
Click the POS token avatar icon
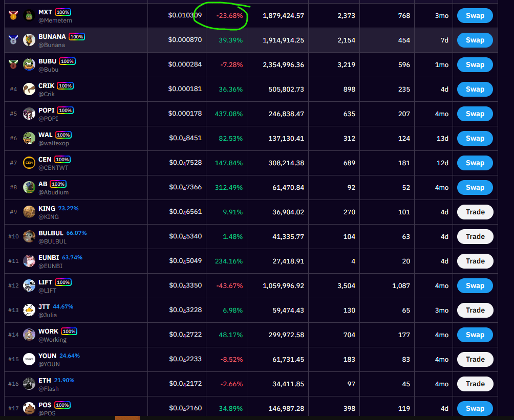pyautogui.click(x=29, y=408)
